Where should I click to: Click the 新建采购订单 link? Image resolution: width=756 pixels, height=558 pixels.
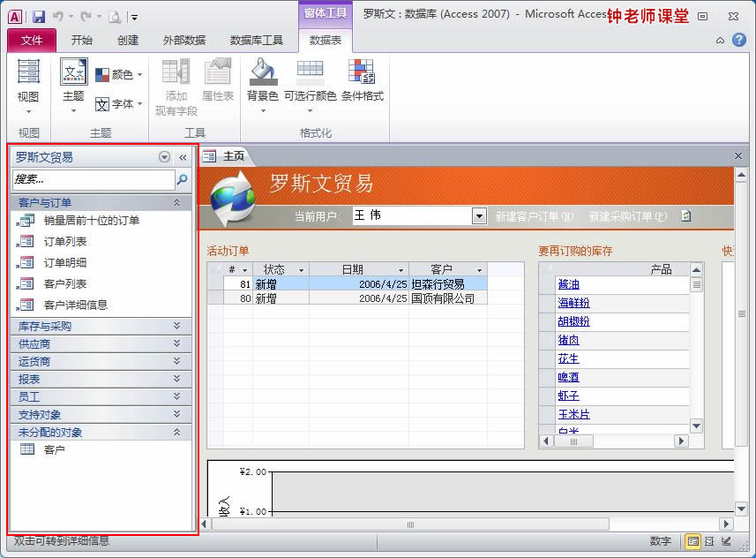coord(628,216)
